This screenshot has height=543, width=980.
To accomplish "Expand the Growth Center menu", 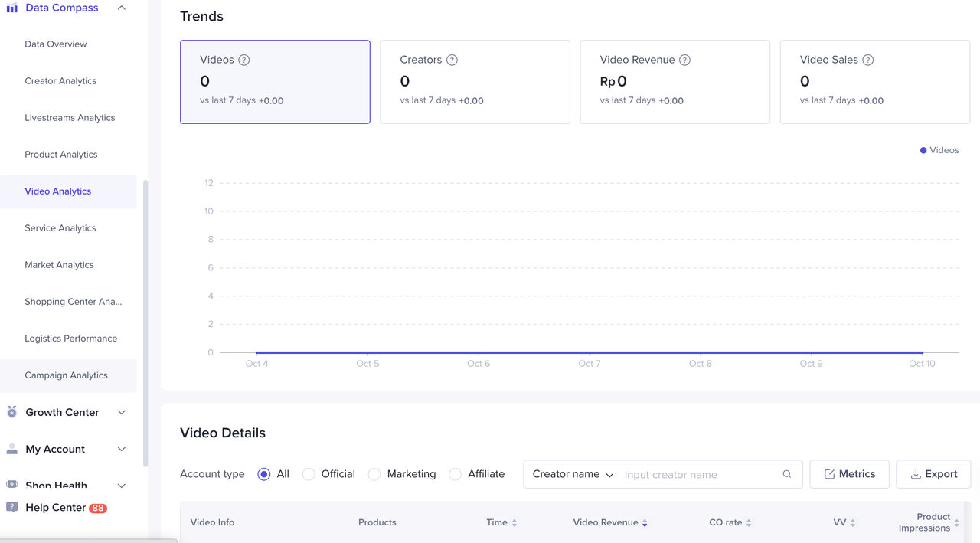I will 121,412.
